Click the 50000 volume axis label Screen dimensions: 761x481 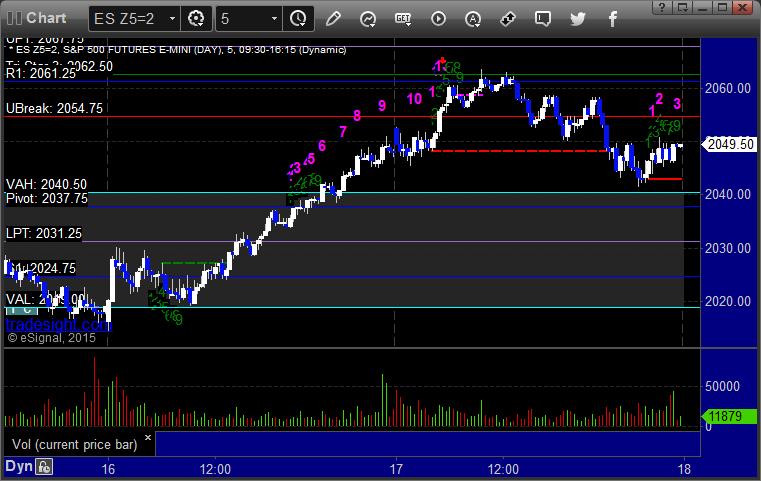pos(722,386)
